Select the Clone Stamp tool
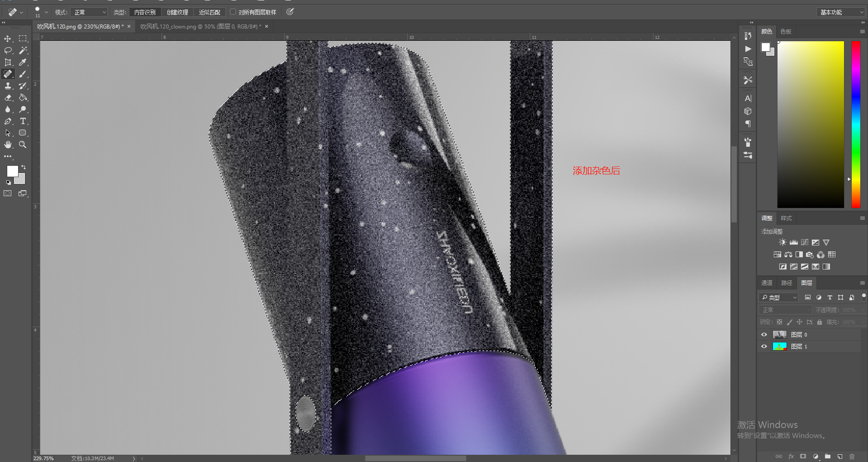Screen dimensions: 868x462 click(8, 86)
